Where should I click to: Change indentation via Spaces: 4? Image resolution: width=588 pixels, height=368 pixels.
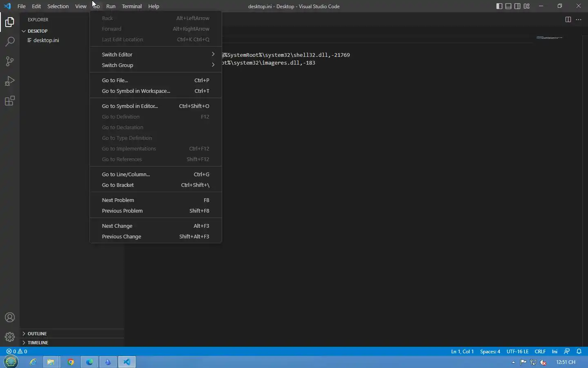[x=490, y=351]
